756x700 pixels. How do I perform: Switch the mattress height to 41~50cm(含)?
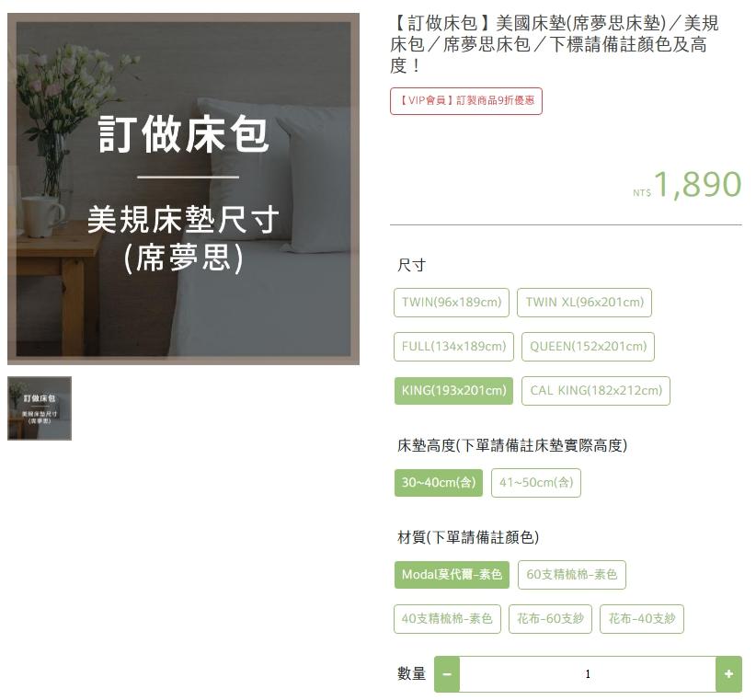pyautogui.click(x=536, y=483)
